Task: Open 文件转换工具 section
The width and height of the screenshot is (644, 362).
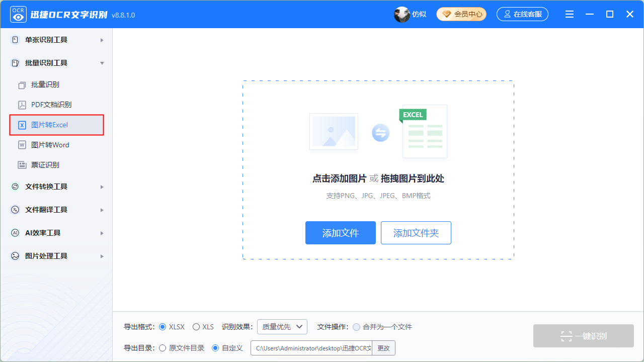Action: pyautogui.click(x=56, y=187)
